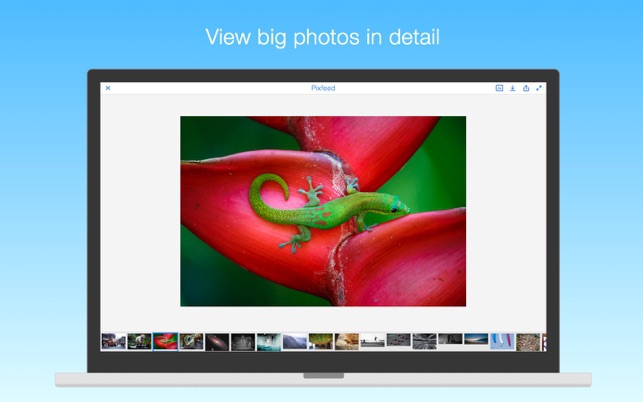Image resolution: width=643 pixels, height=402 pixels.
Task: Open the galaxy thumbnail
Action: 217,342
